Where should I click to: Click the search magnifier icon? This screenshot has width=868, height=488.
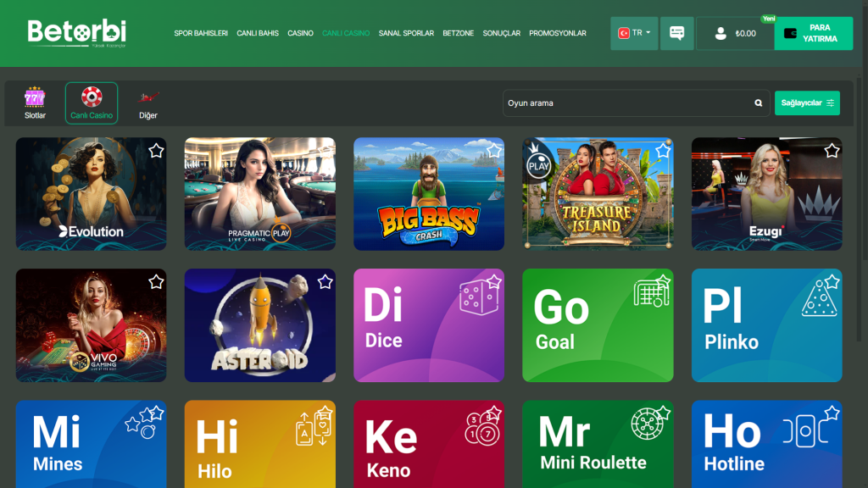point(759,103)
